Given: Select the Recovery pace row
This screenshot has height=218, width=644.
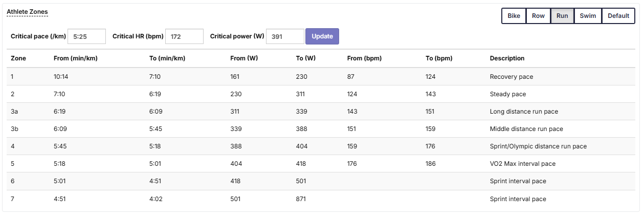Looking at the screenshot, I should pyautogui.click(x=322, y=77).
